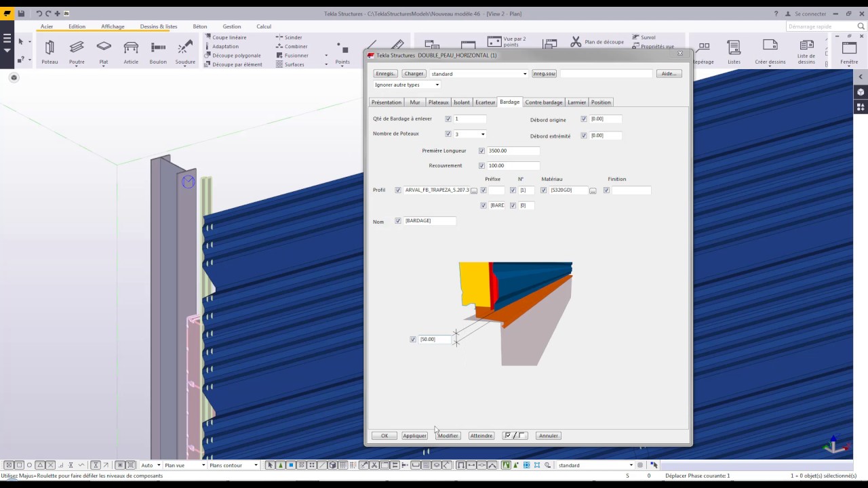Switch to the Isolant tab
Image resolution: width=868 pixels, height=488 pixels.
[x=462, y=102]
